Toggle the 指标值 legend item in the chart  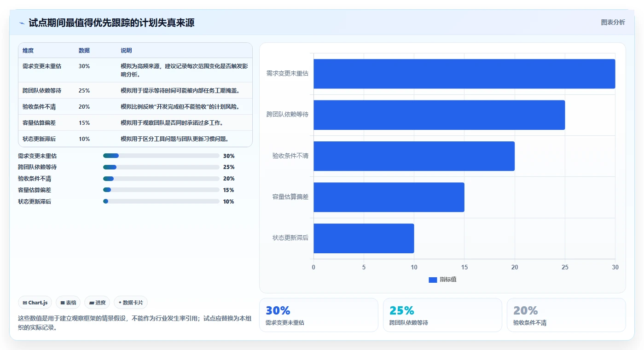(x=442, y=280)
